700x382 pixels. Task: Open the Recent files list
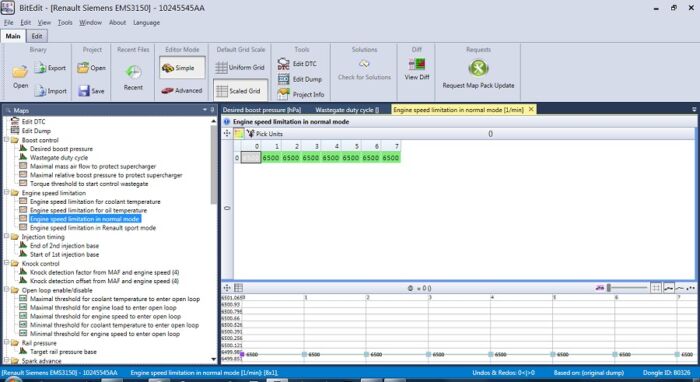coord(133,77)
